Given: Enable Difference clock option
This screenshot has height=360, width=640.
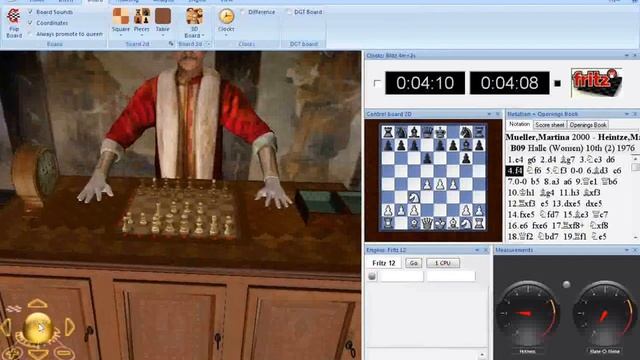Looking at the screenshot, I should point(243,12).
